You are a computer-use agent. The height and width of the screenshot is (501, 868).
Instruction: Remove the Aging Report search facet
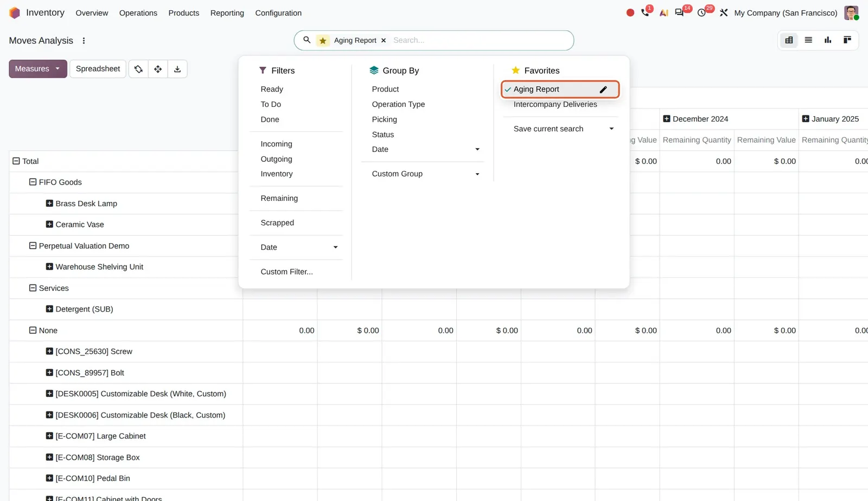pyautogui.click(x=384, y=40)
